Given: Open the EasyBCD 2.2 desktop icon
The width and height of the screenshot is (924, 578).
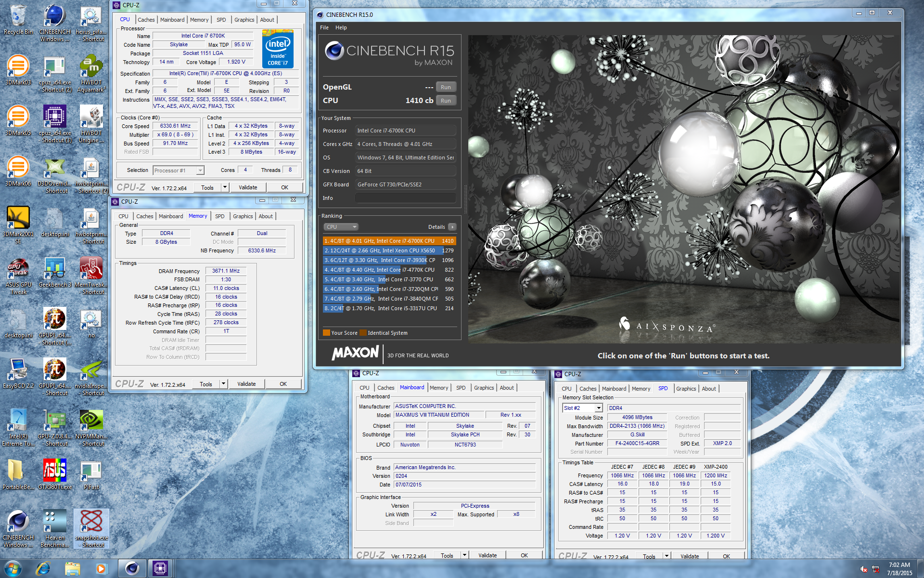Looking at the screenshot, I should tap(18, 373).
